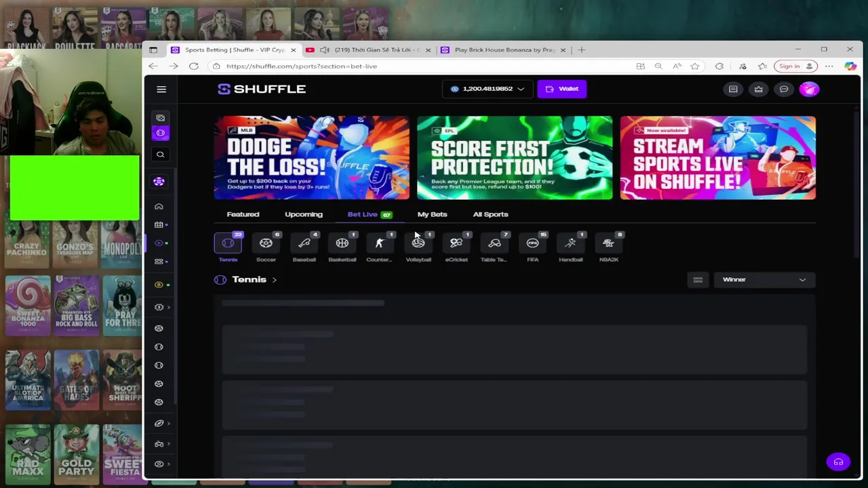868x488 pixels.
Task: Open the Shuffle hamburger menu
Action: [x=161, y=89]
